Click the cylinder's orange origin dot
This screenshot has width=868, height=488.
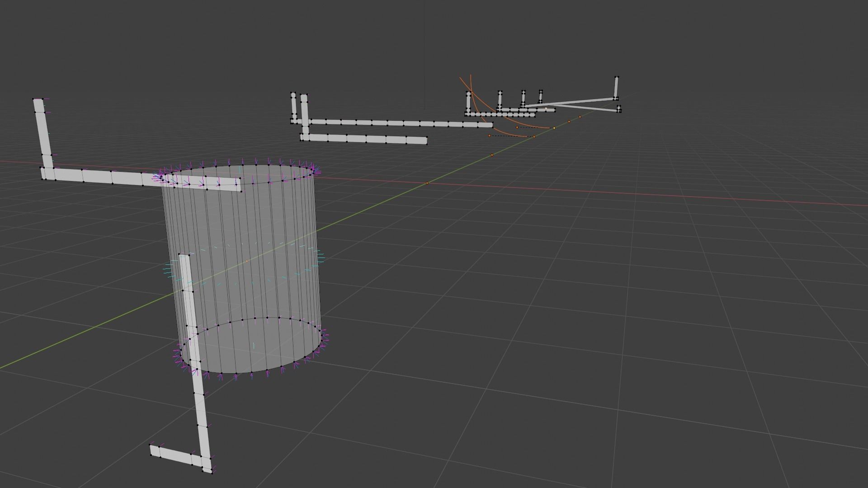pyautogui.click(x=247, y=261)
